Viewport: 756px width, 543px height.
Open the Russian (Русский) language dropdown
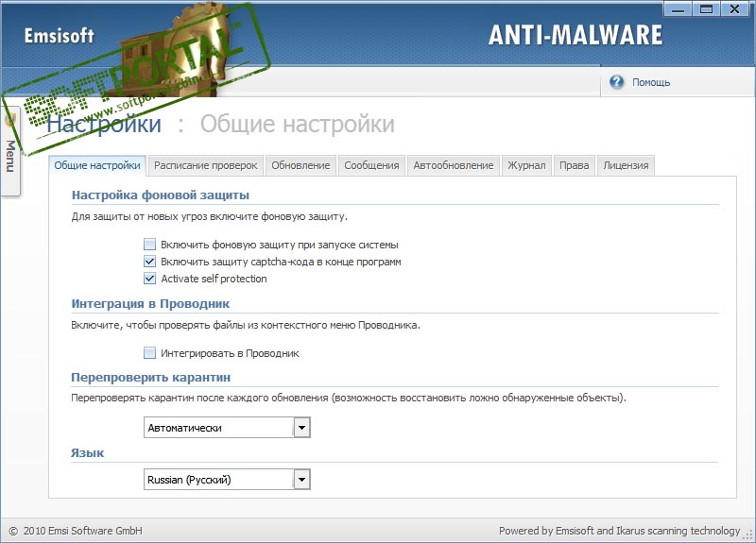(x=227, y=480)
